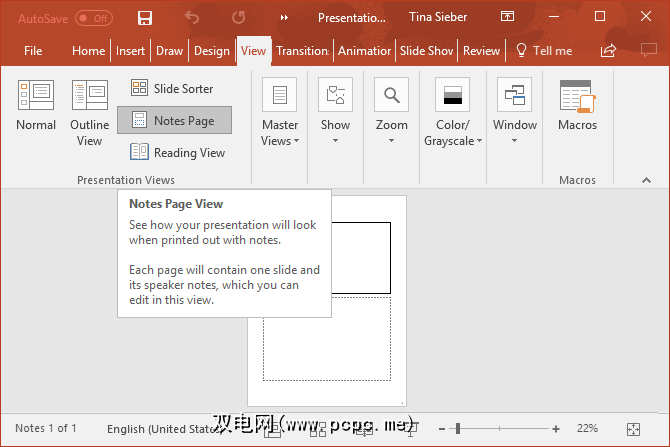Click the 22% zoom level
670x447 pixels.
point(587,428)
